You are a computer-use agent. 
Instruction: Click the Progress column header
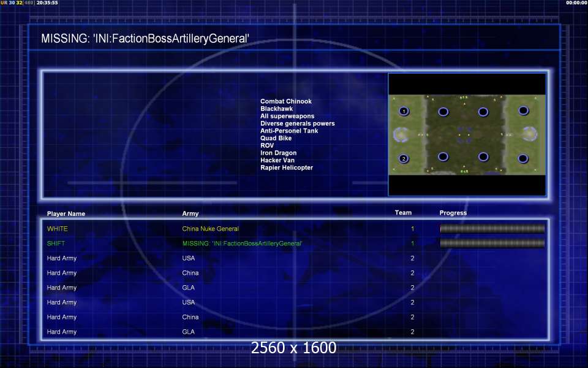coord(453,213)
